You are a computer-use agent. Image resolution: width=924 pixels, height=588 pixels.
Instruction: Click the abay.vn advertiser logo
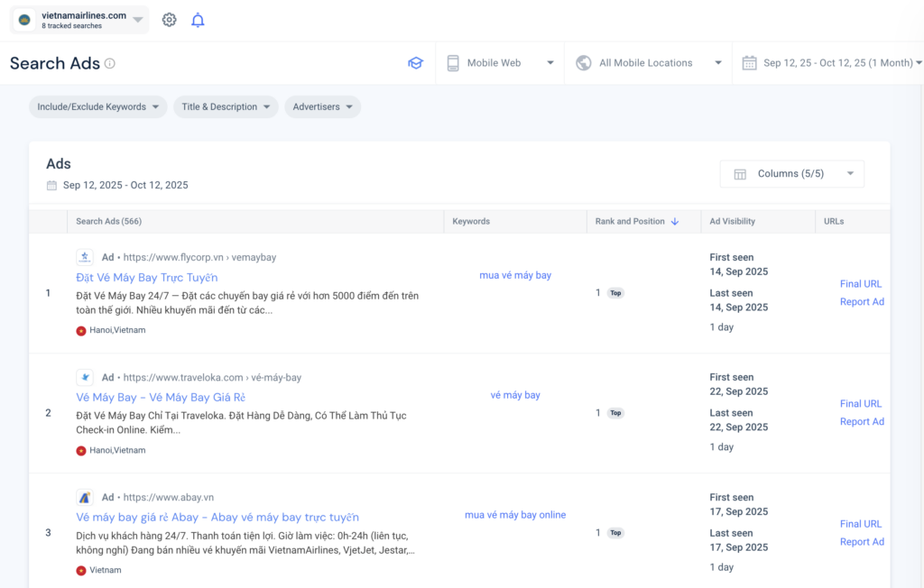coord(85,497)
